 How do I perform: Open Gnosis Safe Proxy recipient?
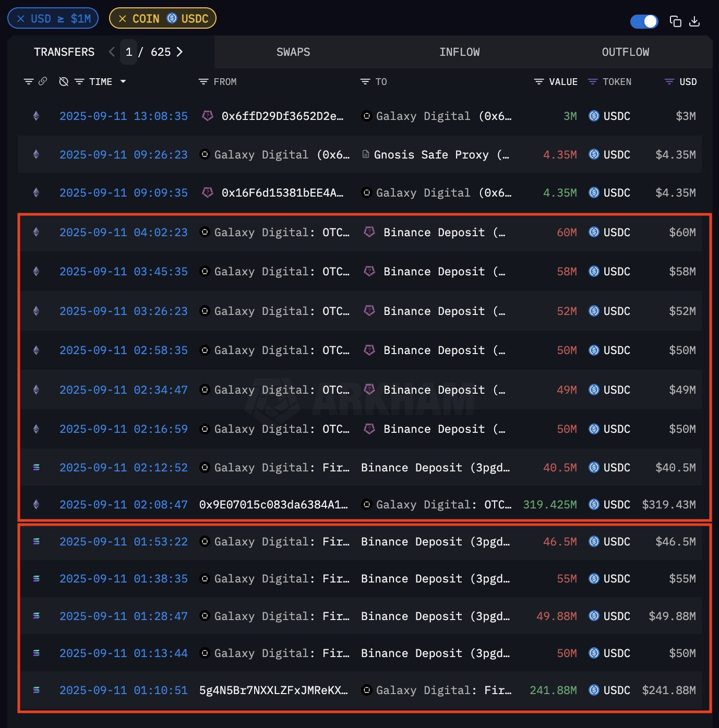coord(441,154)
